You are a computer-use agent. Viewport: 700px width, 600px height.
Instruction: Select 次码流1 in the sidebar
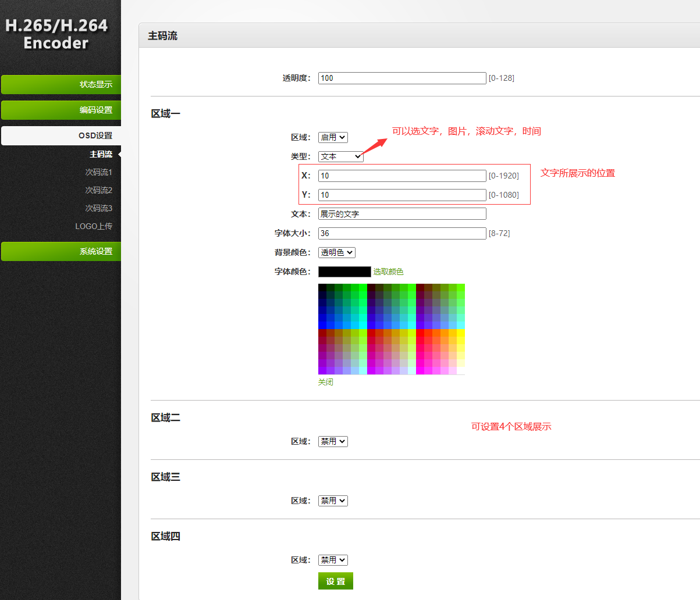[x=98, y=172]
